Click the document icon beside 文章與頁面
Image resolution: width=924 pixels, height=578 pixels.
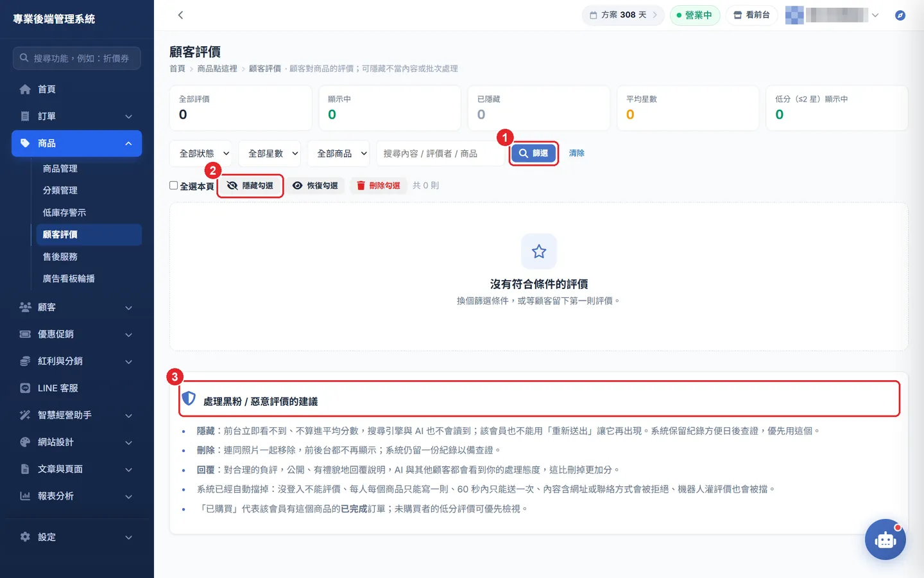pyautogui.click(x=25, y=469)
